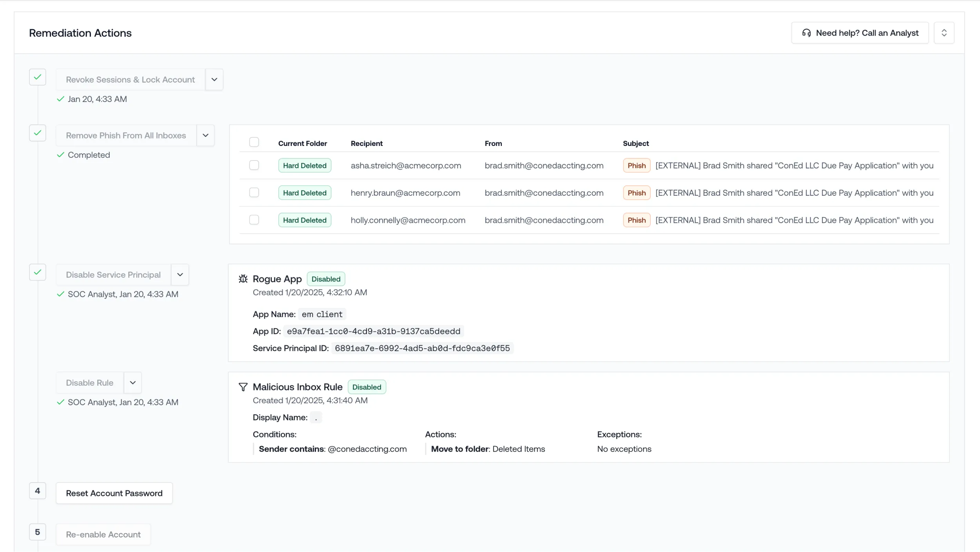
Task: Expand the Remove Phish From All Inboxes dropdown
Action: pyautogui.click(x=205, y=135)
